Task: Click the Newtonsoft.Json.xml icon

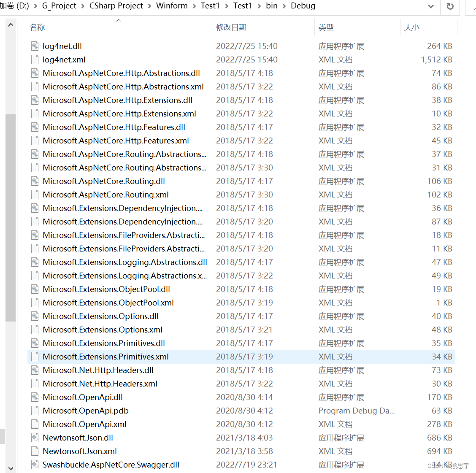Action: pyautogui.click(x=35, y=451)
